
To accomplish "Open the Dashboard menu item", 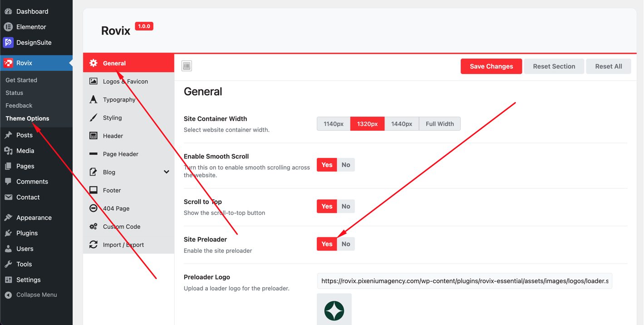I will (x=36, y=11).
